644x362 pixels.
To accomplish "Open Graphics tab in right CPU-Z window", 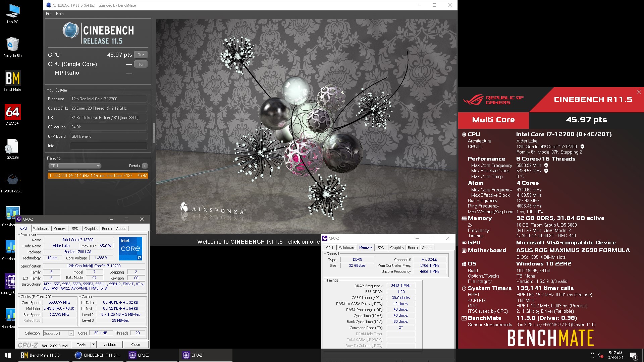I will (x=397, y=248).
